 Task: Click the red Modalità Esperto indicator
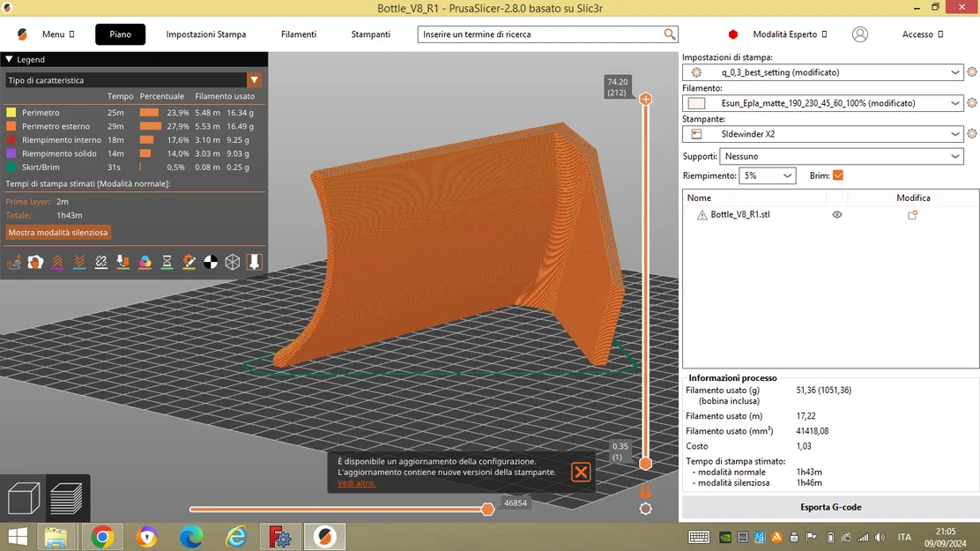tap(733, 34)
